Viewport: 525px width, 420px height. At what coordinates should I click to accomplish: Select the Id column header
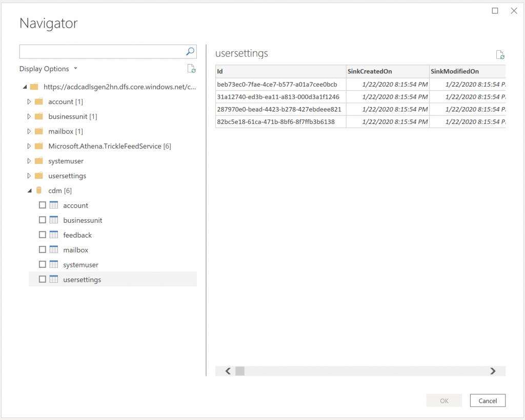[280, 71]
